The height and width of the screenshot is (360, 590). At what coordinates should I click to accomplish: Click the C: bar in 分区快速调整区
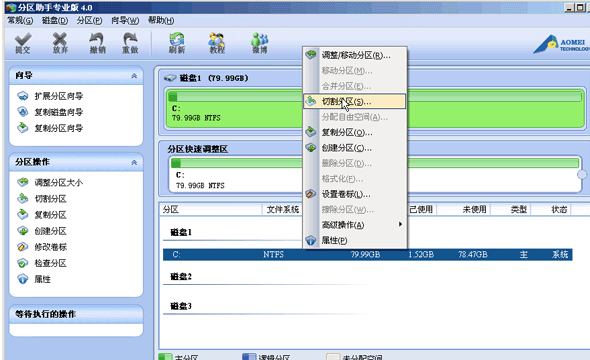coord(374,163)
